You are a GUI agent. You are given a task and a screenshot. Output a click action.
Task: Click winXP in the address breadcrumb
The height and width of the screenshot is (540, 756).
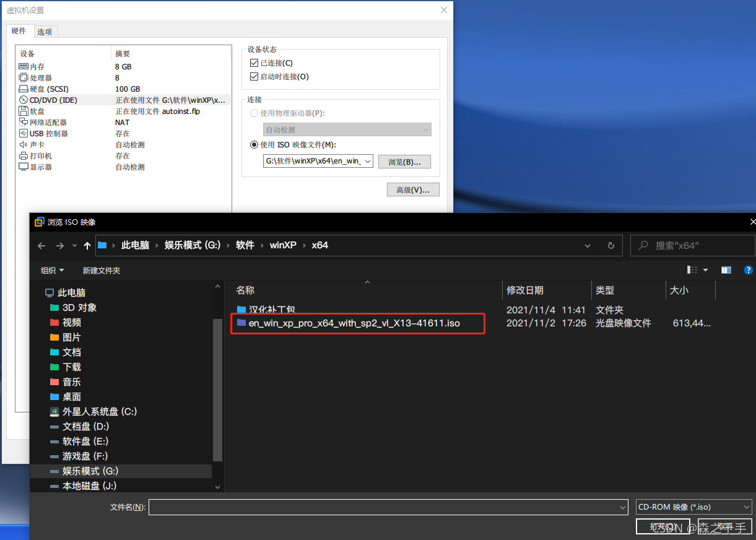click(x=283, y=245)
